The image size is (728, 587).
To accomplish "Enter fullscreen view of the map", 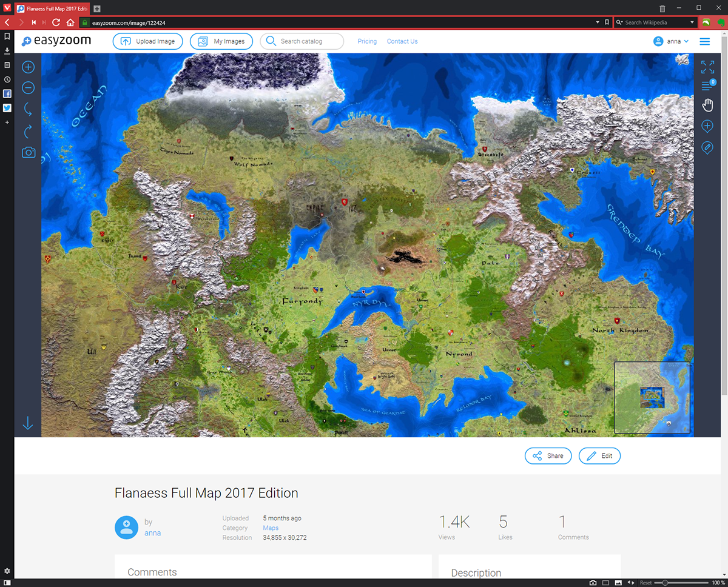I will (707, 67).
